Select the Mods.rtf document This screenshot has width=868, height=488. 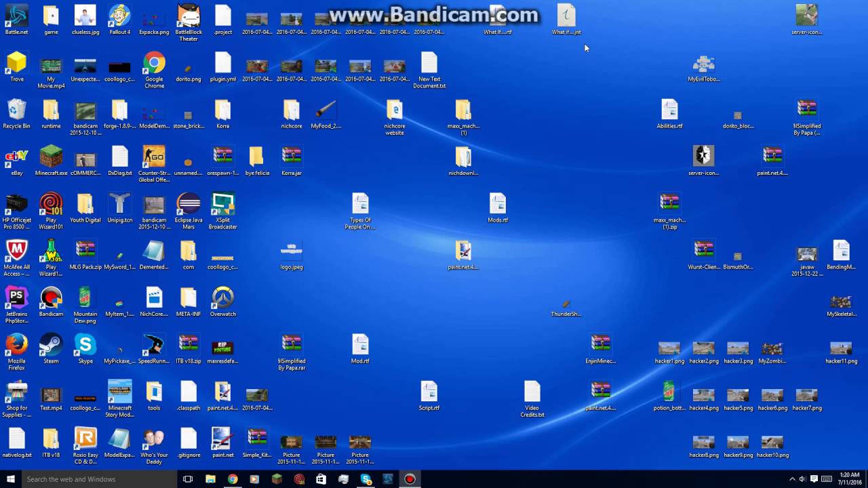(497, 207)
